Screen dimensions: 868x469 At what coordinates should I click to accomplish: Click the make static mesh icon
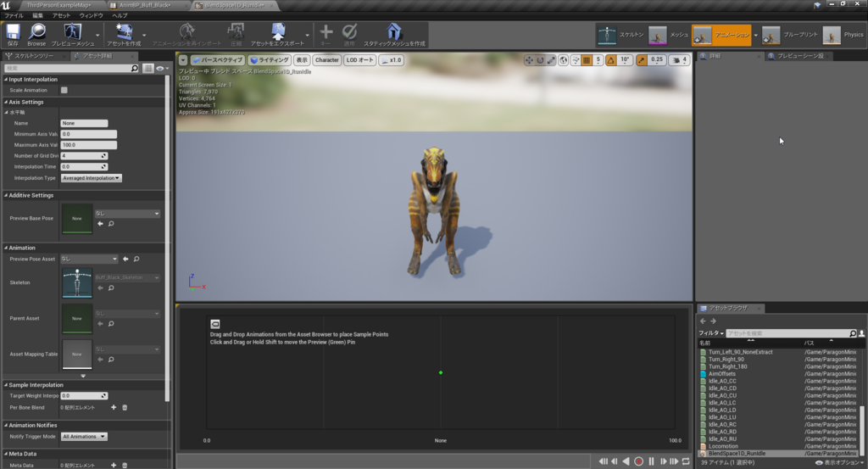394,32
